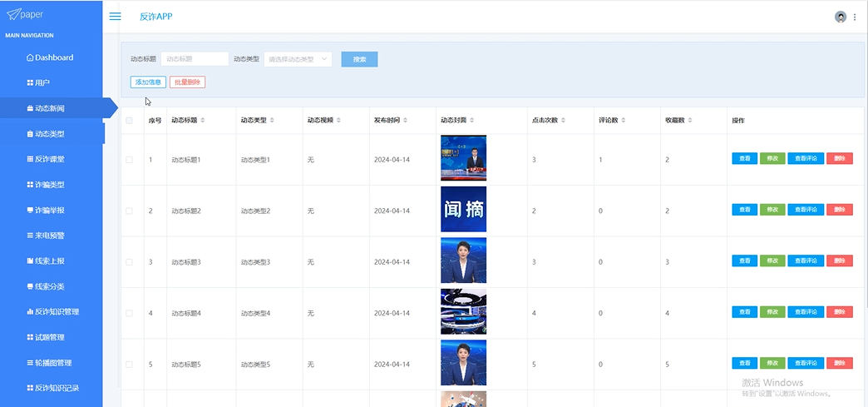Open cover thumbnail of 动态标题5 row
Viewport: 868px width, 407px height.
pyautogui.click(x=463, y=363)
